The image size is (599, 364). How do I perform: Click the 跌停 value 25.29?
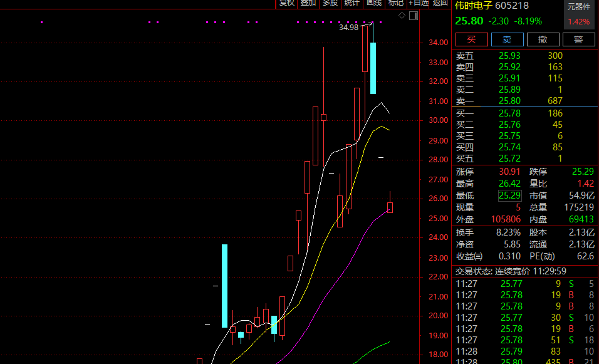point(583,172)
